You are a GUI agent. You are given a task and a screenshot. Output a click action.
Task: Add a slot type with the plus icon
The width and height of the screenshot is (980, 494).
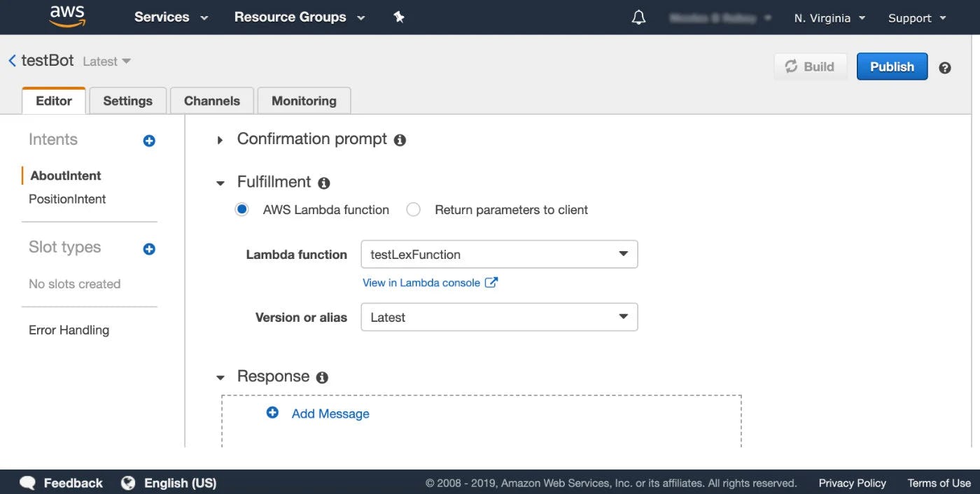coord(148,248)
